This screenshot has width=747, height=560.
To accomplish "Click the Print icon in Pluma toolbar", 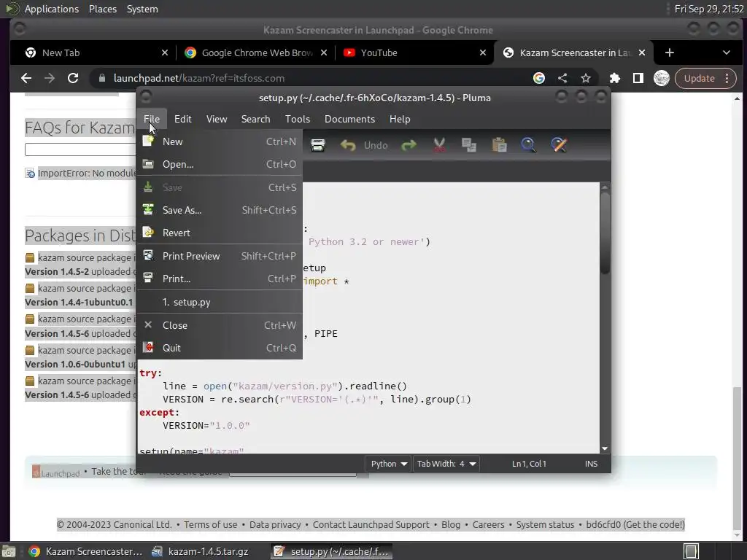I will [318, 145].
